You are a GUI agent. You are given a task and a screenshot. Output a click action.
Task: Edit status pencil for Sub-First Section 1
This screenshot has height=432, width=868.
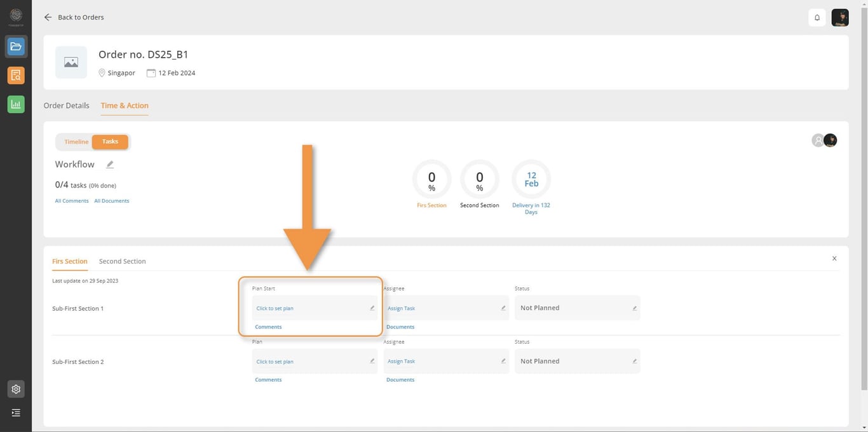(634, 308)
